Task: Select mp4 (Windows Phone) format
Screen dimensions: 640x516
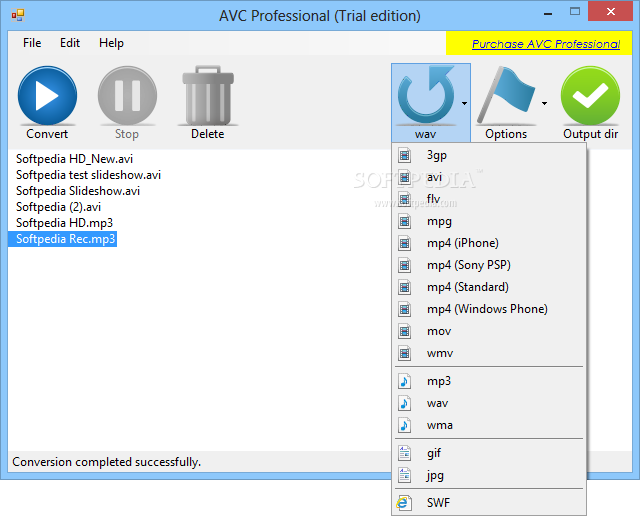Action: [x=489, y=309]
